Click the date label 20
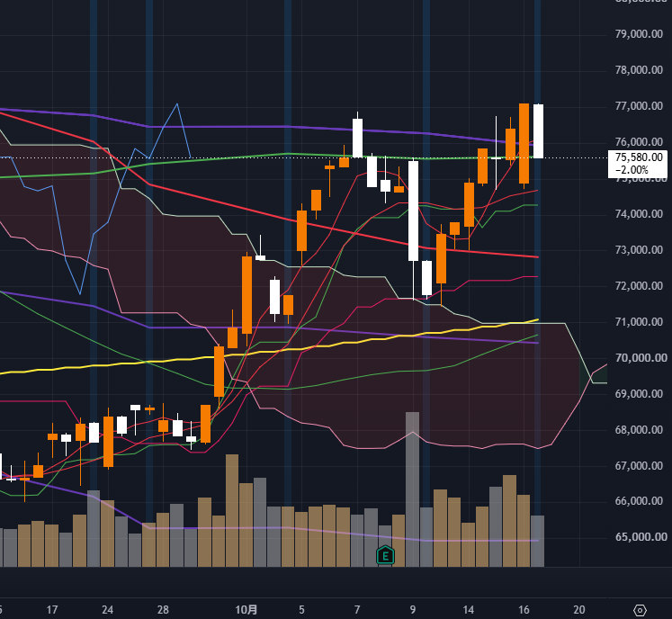 point(579,610)
